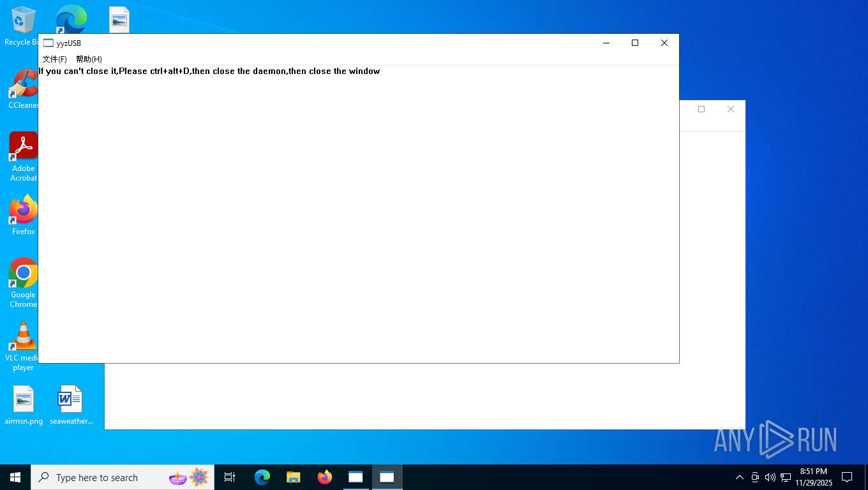This screenshot has height=490, width=868.
Task: Open the 帮助(H) menu in yyzUSB
Action: click(x=89, y=59)
